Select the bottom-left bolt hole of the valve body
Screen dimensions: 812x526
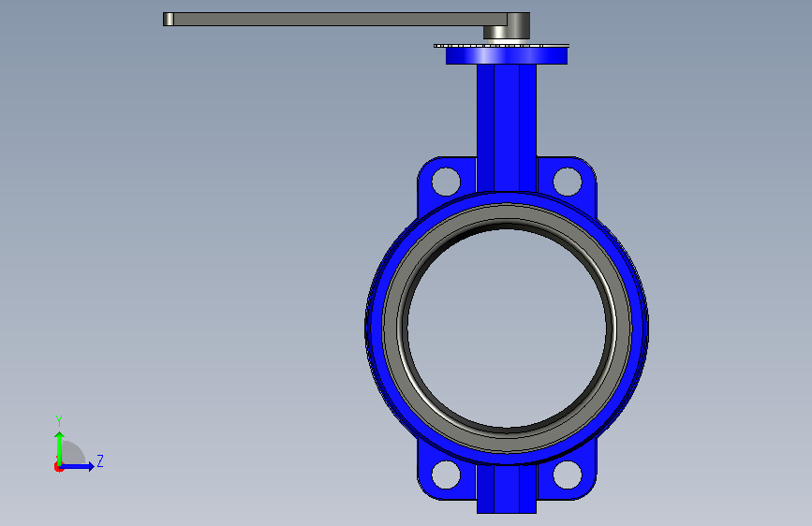click(x=446, y=475)
